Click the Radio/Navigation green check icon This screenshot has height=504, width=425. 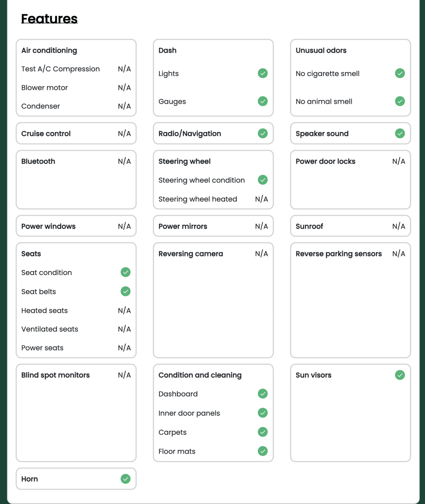point(263,133)
